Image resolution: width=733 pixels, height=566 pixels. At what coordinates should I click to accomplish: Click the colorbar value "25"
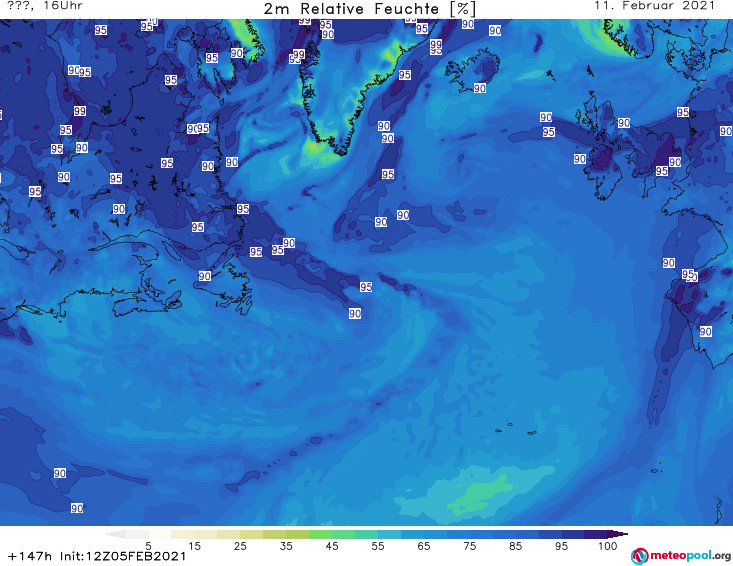tap(240, 546)
